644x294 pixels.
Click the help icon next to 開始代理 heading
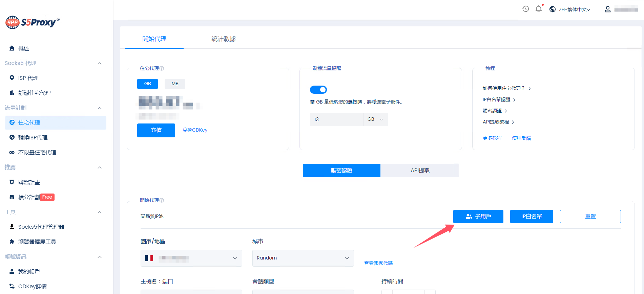tap(162, 200)
